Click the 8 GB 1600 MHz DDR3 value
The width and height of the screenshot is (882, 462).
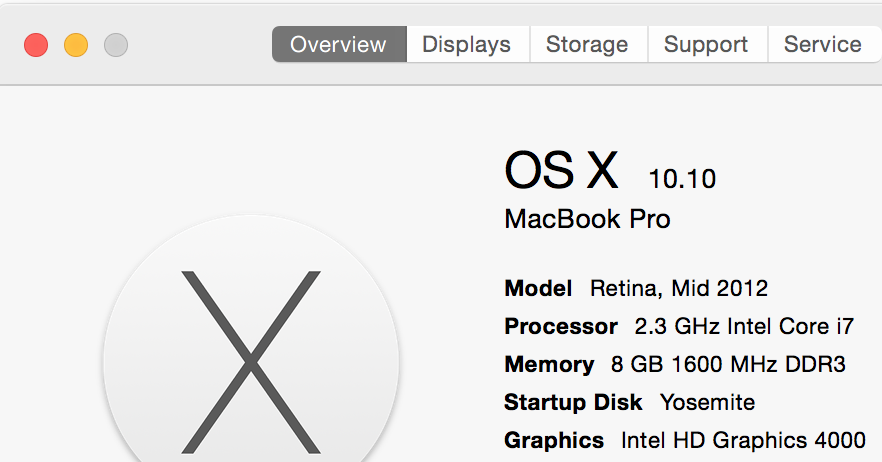(x=728, y=365)
